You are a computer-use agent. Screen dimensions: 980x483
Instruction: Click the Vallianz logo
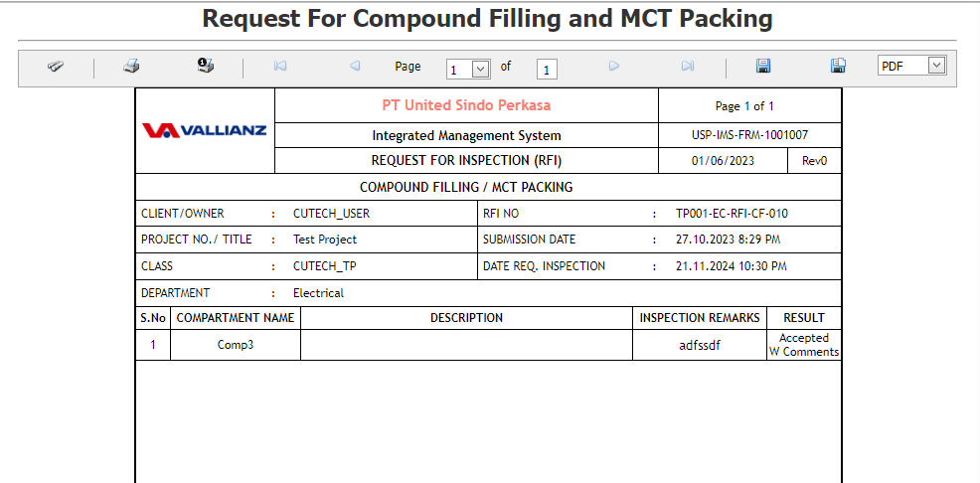pyautogui.click(x=204, y=130)
